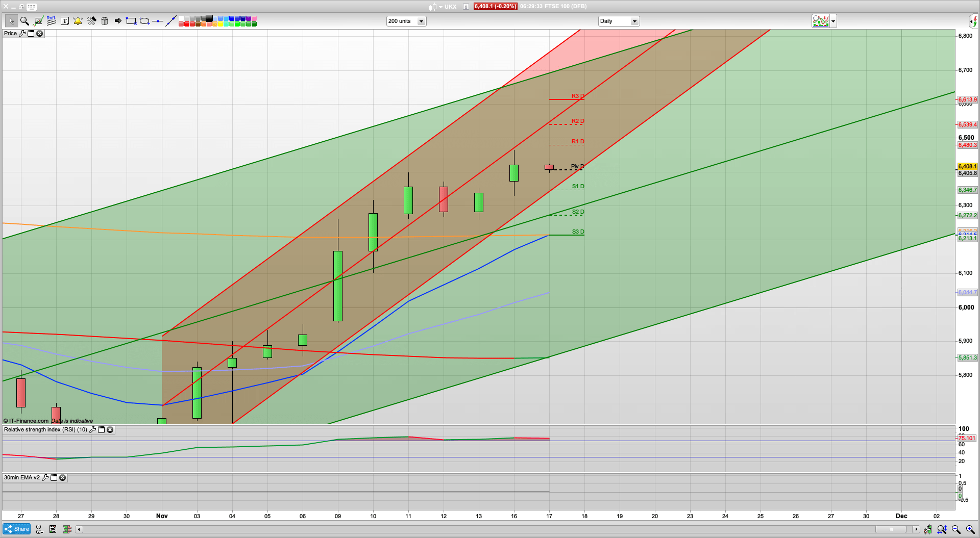This screenshot has height=538, width=980.
Task: Select the text annotation tool
Action: point(65,21)
